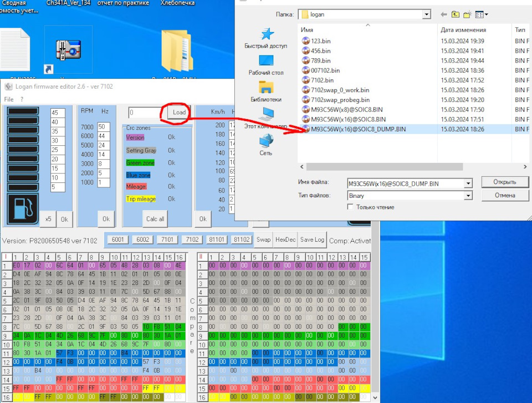Open Рабочий стол in sidebar
Image resolution: width=532 pixels, height=403 pixels.
265,65
